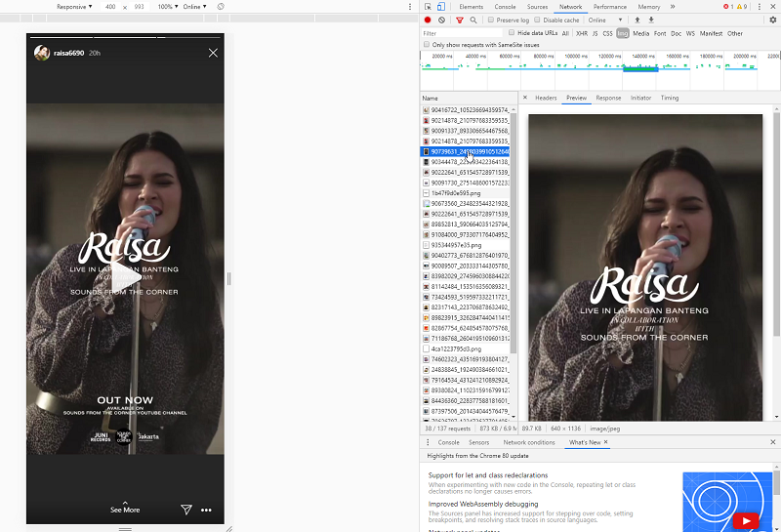Open the Responsive device dropdown

point(74,7)
